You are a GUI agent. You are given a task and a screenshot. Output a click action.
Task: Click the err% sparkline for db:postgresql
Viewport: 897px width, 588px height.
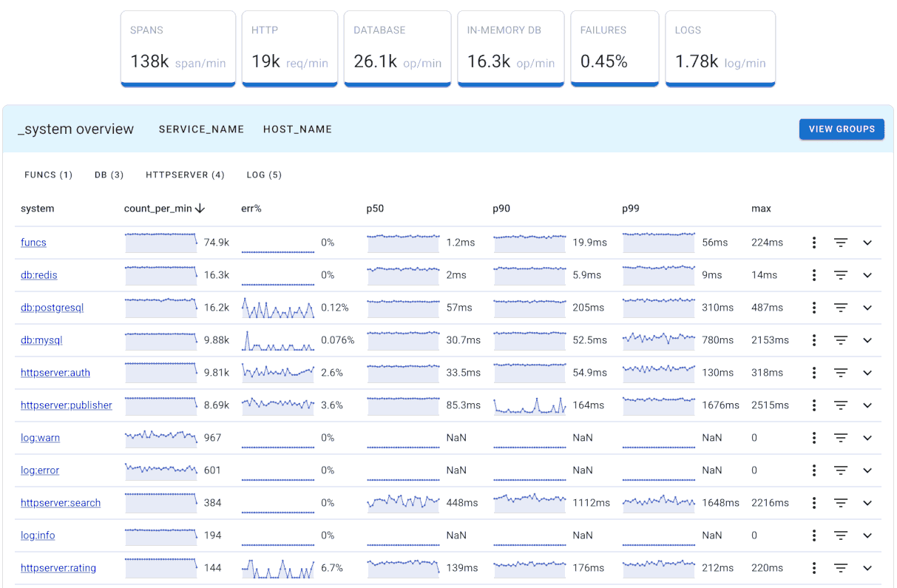[x=278, y=308]
